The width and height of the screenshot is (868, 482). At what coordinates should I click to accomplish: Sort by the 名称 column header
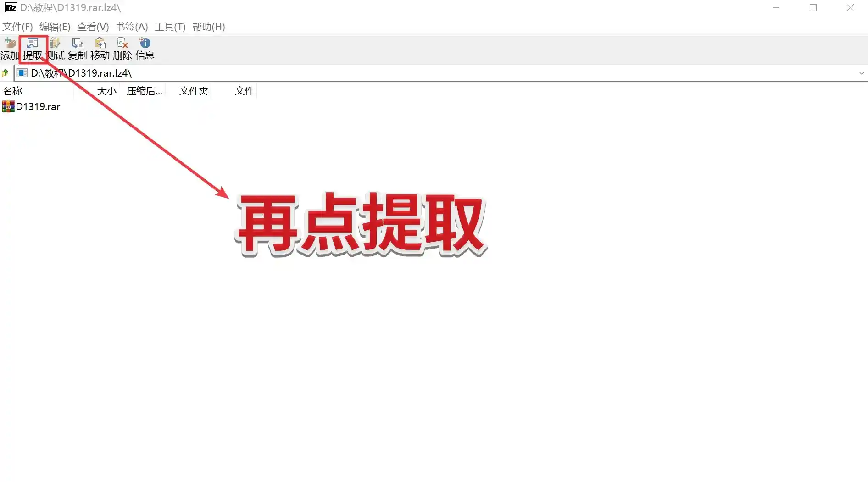point(13,91)
